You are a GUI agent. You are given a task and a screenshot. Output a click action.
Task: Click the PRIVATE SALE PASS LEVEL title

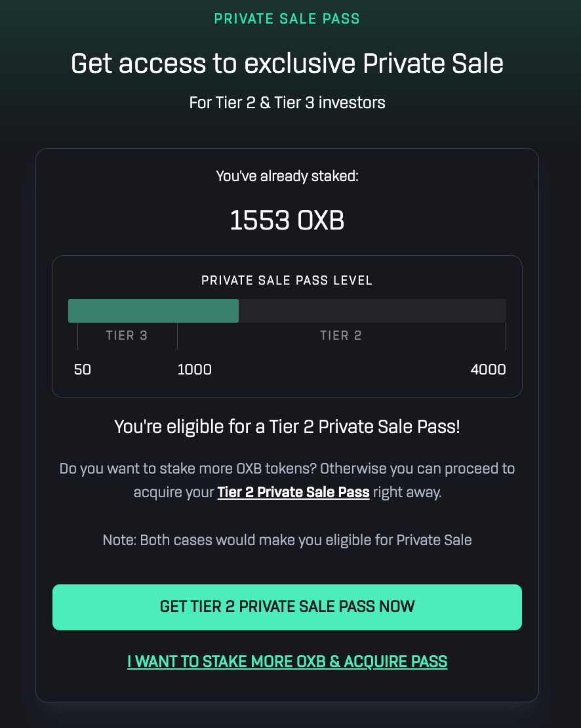coord(287,281)
